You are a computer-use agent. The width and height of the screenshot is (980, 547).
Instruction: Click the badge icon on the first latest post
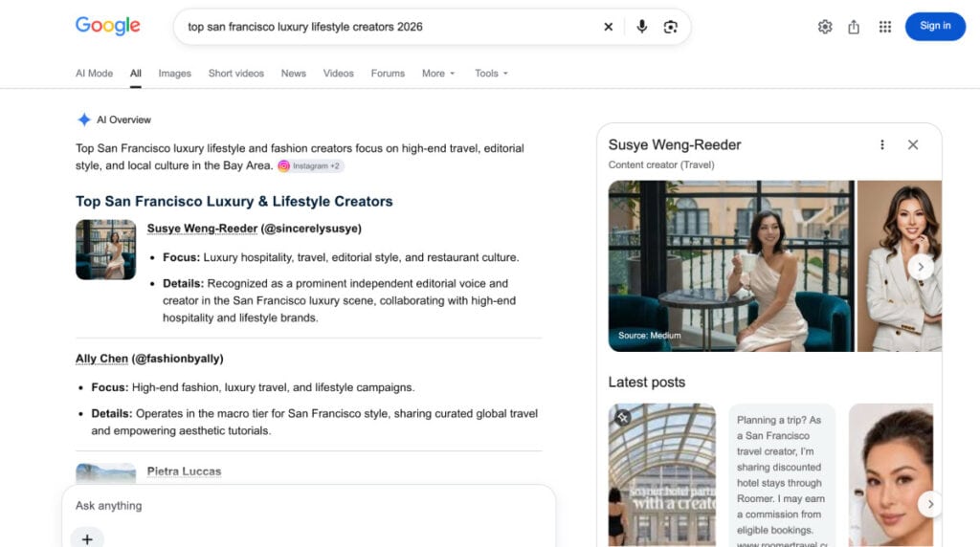pos(622,417)
